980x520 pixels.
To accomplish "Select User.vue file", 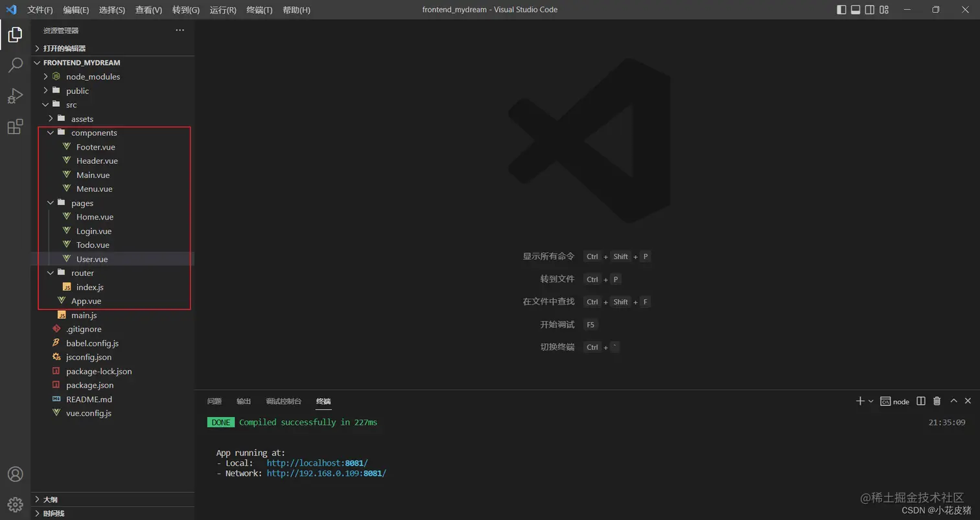I will 113,259.
